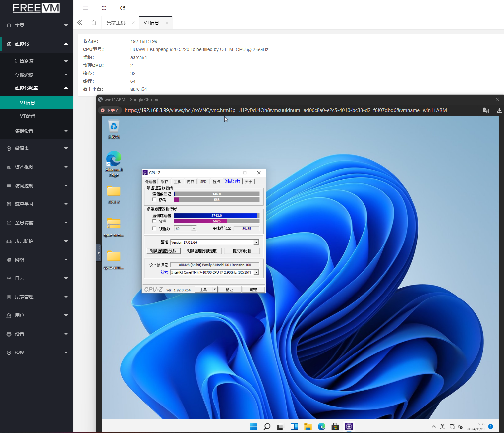Viewport: 504px width, 433px height.
Task: Click Windows Start button in taskbar
Action: tap(253, 426)
